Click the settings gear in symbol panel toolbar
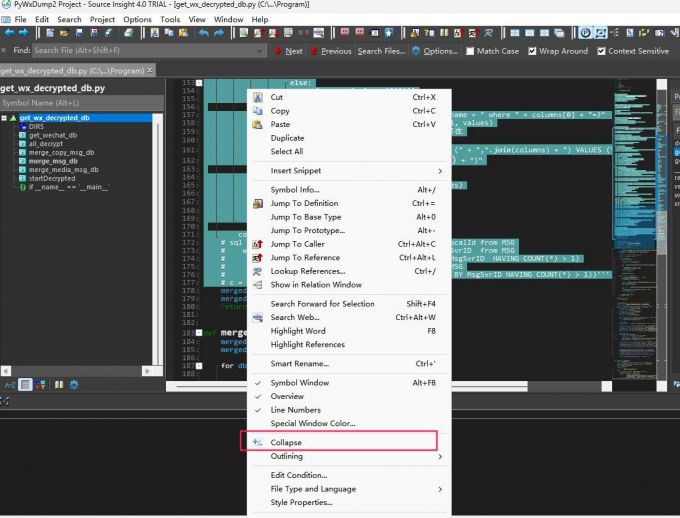The width and height of the screenshot is (680, 518). pos(74,385)
